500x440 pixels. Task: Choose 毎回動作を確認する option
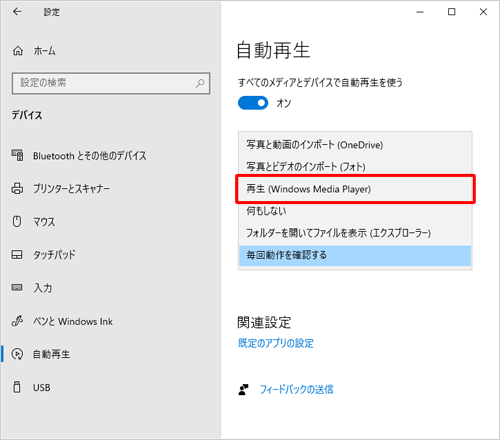355,255
